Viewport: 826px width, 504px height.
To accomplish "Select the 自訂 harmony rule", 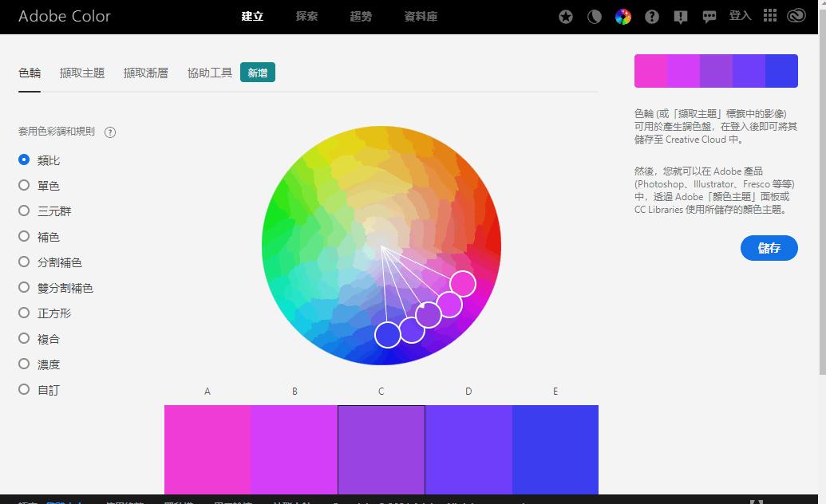I will [x=40, y=390].
